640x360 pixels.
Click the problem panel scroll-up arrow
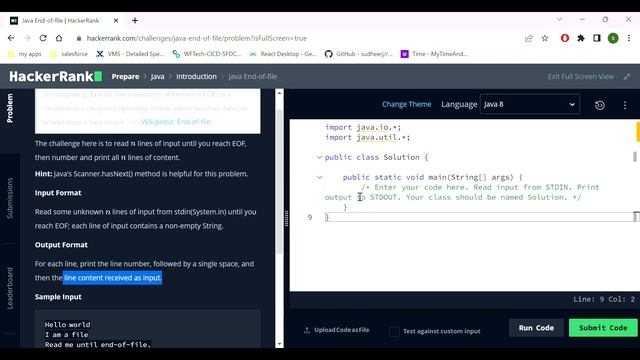click(279, 93)
